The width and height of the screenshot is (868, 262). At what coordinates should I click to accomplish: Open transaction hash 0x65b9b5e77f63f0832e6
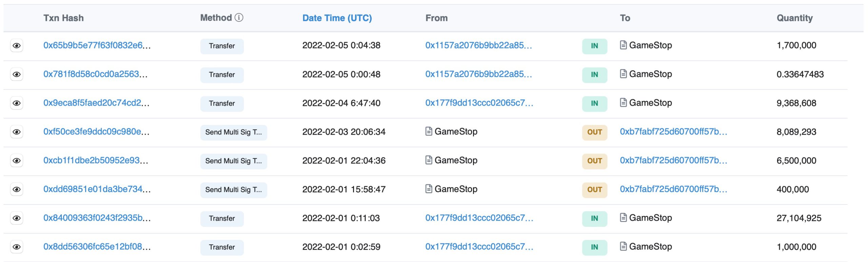[x=97, y=45]
